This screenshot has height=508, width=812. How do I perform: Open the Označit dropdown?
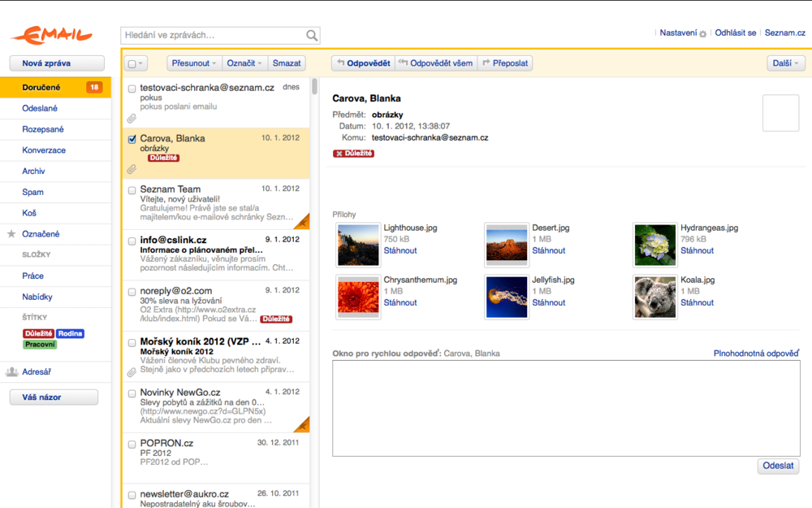[244, 63]
